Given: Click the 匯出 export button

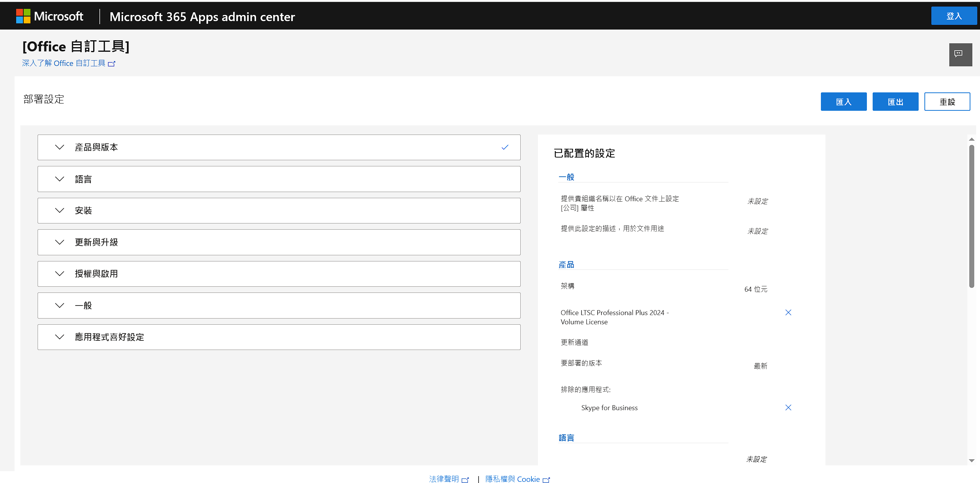Looking at the screenshot, I should tap(895, 102).
